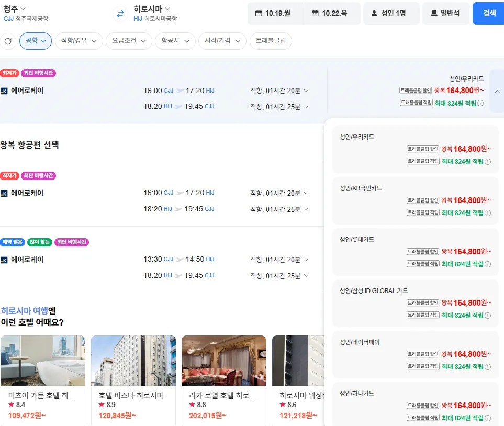Swap departure and arrival airports icon
This screenshot has height=426, width=504.
pos(120,14)
